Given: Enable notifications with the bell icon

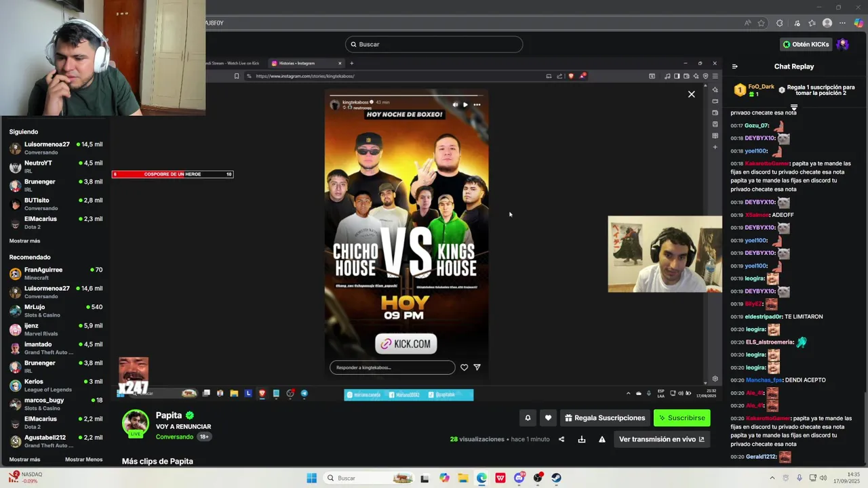Looking at the screenshot, I should (528, 418).
